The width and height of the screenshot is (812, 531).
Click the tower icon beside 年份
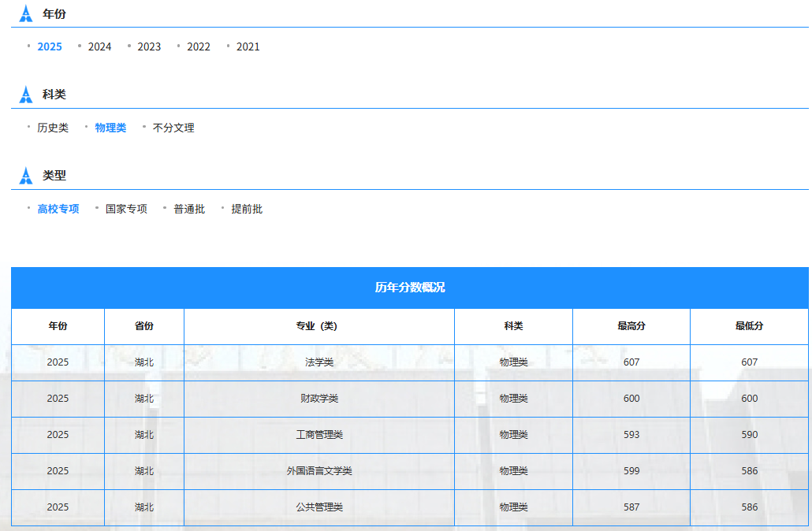point(25,14)
